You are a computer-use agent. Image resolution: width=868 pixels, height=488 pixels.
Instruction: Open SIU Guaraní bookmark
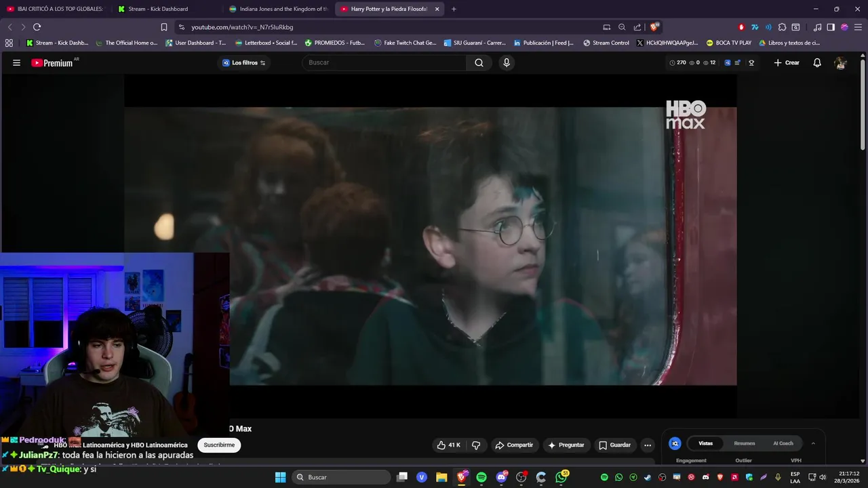[475, 43]
